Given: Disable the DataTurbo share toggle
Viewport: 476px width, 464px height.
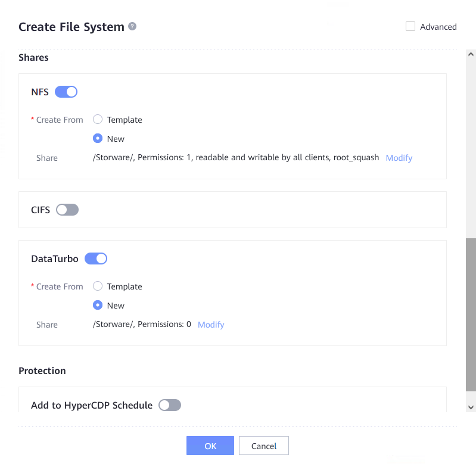Looking at the screenshot, I should (96, 259).
